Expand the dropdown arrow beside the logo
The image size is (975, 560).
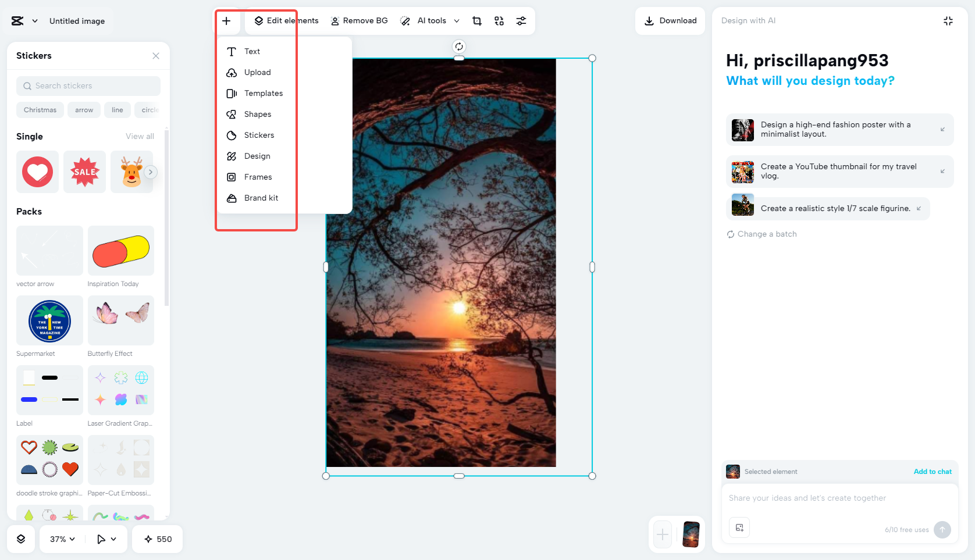[x=35, y=21]
